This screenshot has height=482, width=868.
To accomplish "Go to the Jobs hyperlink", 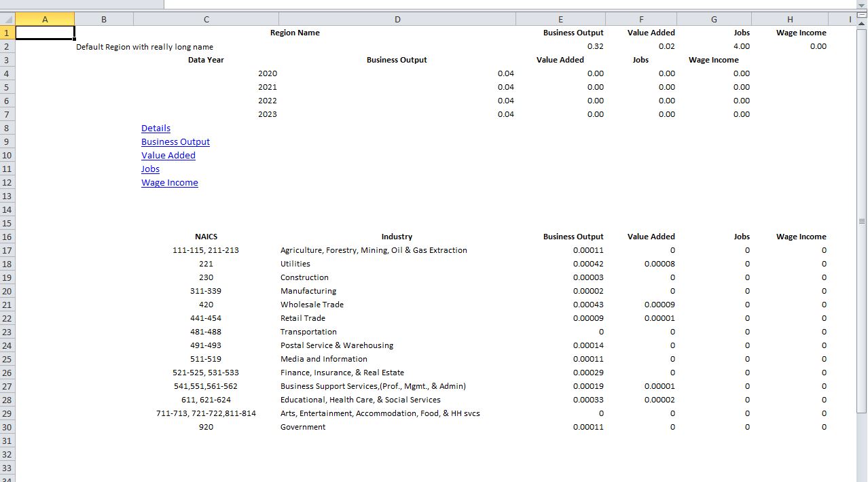I will (150, 169).
